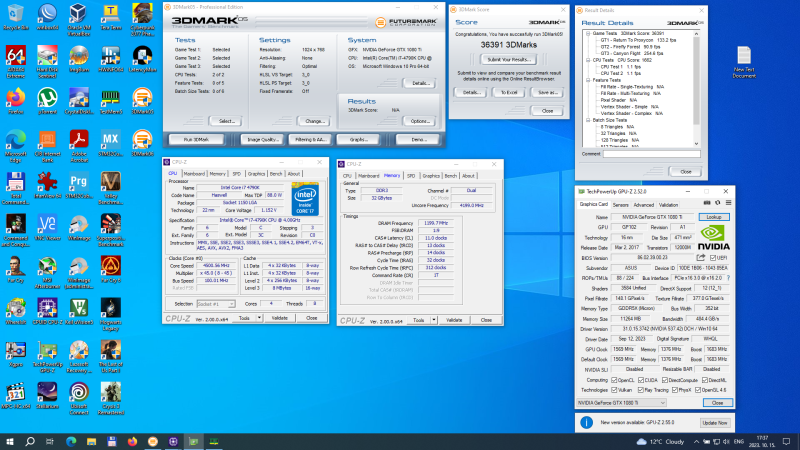Screen dimensions: 800x450
Task: Click the Windows taskbar clock
Action: [x=762, y=441]
